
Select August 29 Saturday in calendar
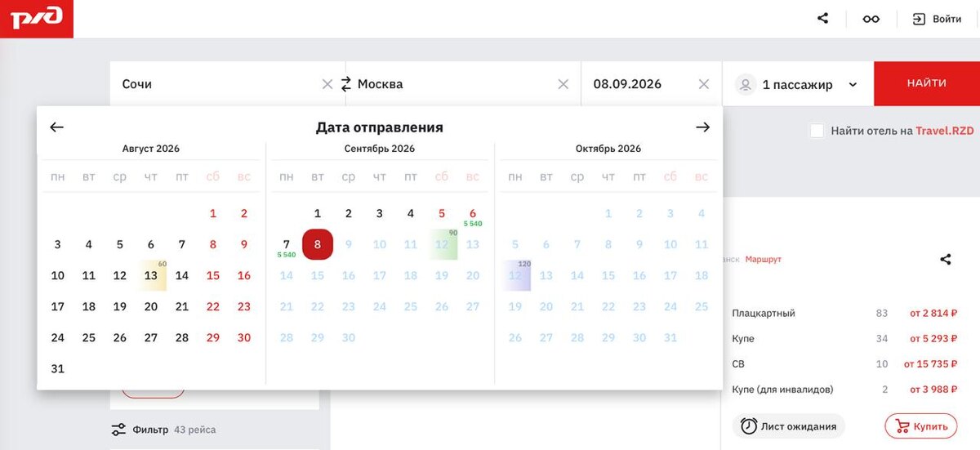[213, 337]
